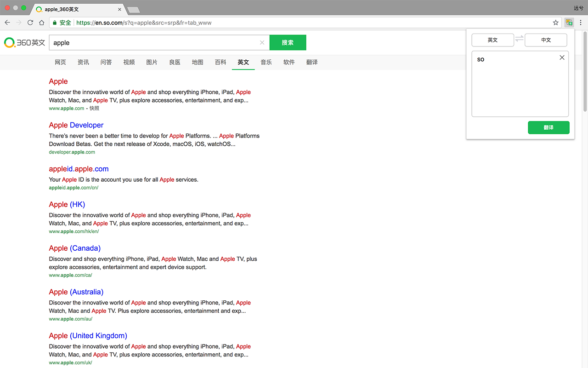Viewport: 588px width, 368px height.
Task: Switch to the 音乐 tab
Action: (x=266, y=62)
